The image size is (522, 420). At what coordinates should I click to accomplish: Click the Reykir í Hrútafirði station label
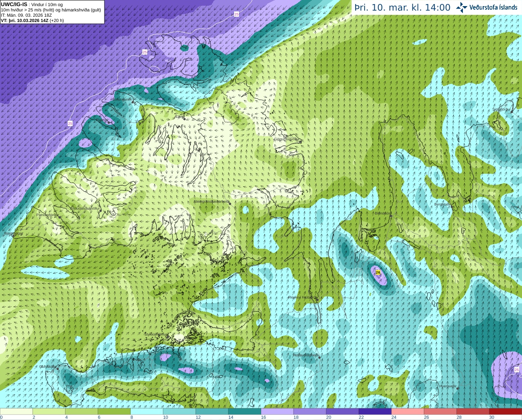302,297
